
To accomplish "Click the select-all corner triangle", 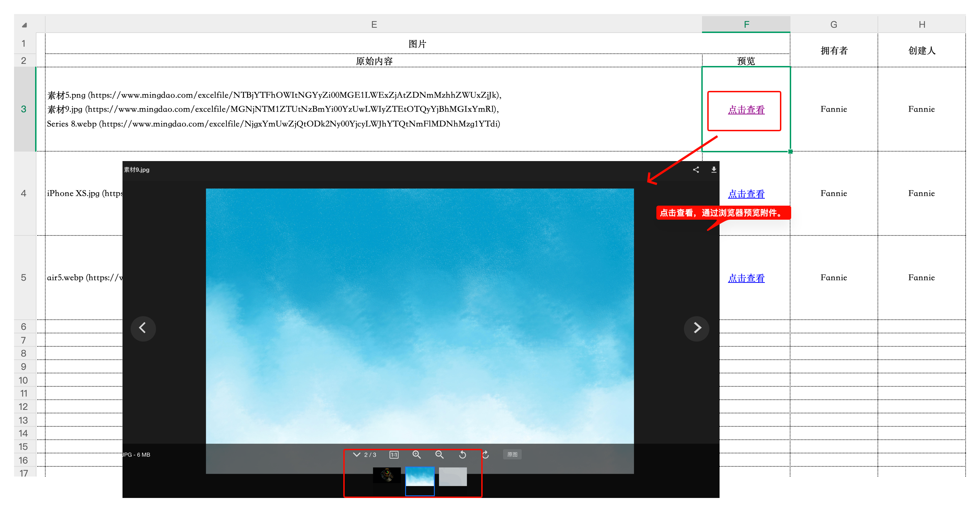I will 24,25.
